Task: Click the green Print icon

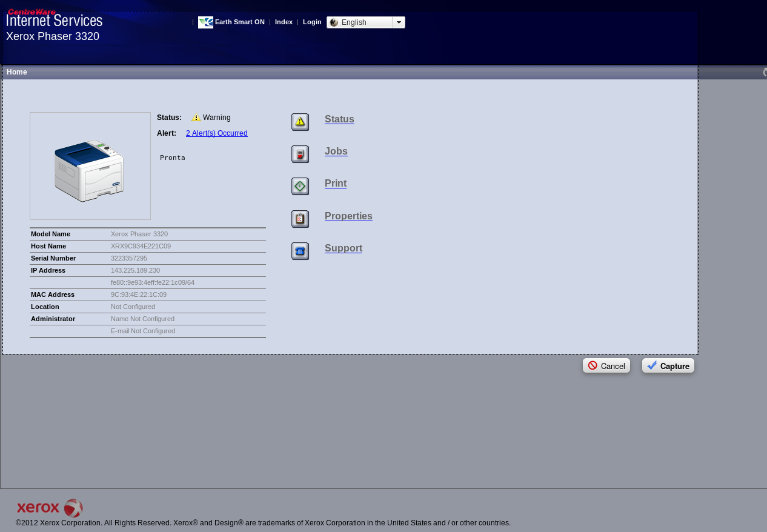Action: tap(300, 186)
